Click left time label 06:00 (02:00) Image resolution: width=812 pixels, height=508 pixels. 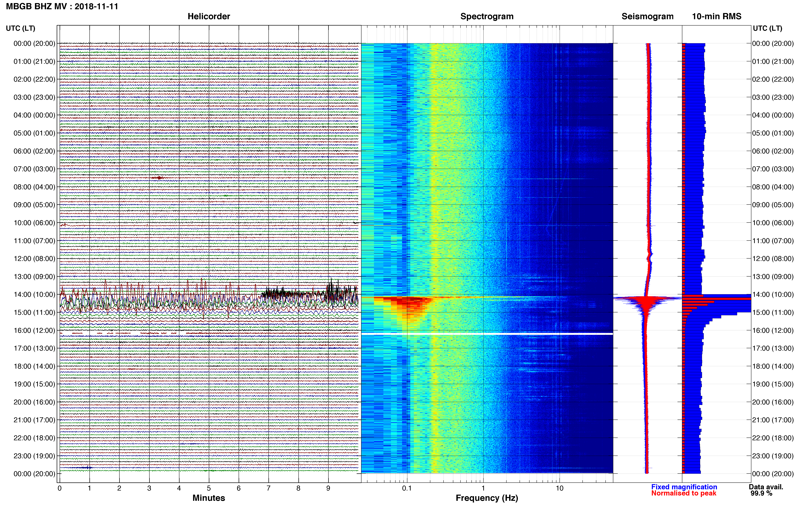pos(34,151)
